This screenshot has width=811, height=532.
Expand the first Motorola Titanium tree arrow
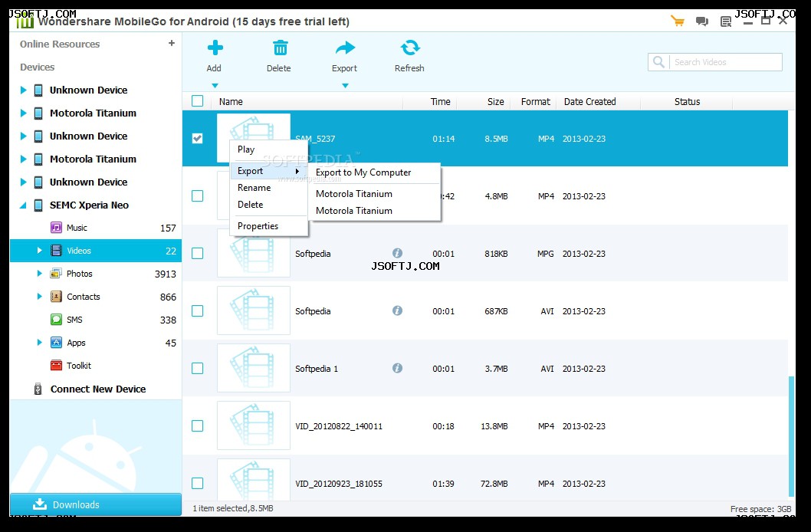point(23,113)
